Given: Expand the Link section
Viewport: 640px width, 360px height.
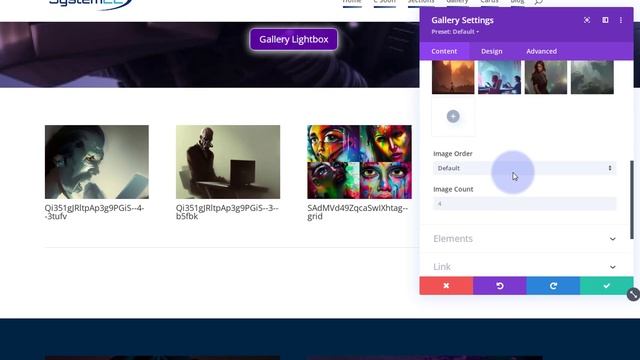Looking at the screenshot, I should (524, 267).
